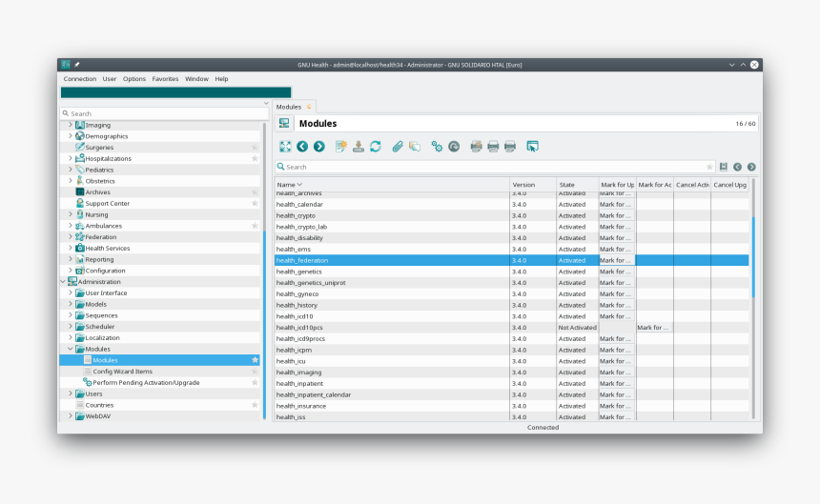Open related records with the round arrow icon

click(x=454, y=147)
